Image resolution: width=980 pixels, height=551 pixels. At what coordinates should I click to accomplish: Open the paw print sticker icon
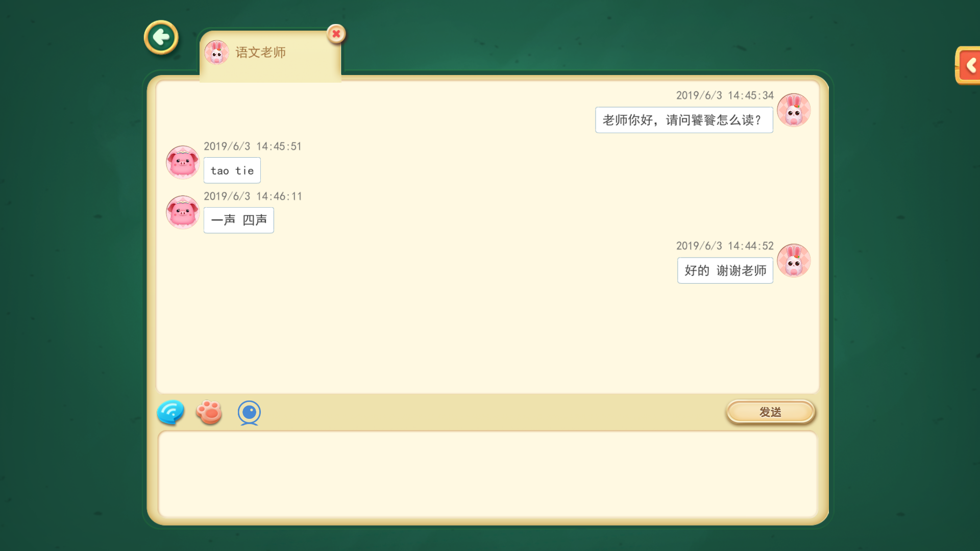(209, 412)
